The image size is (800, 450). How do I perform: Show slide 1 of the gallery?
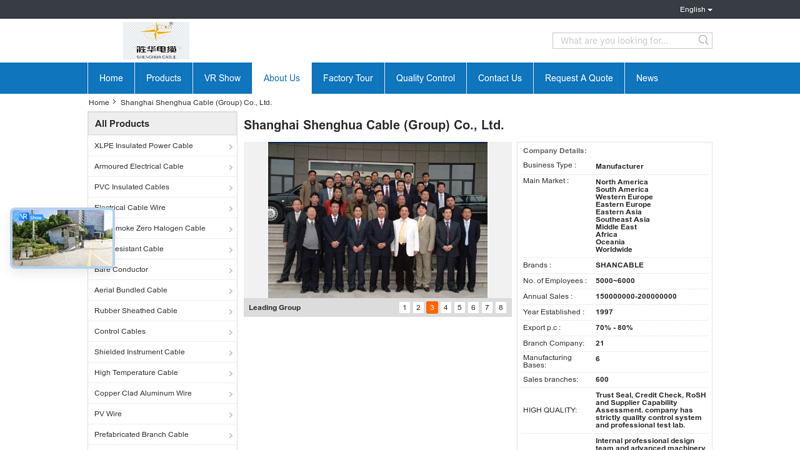[x=404, y=308]
